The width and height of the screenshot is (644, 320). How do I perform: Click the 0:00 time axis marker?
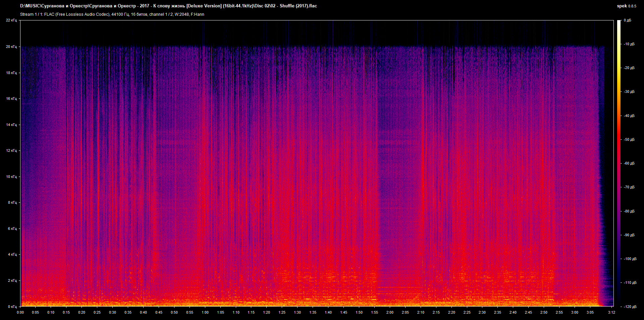pos(20,312)
